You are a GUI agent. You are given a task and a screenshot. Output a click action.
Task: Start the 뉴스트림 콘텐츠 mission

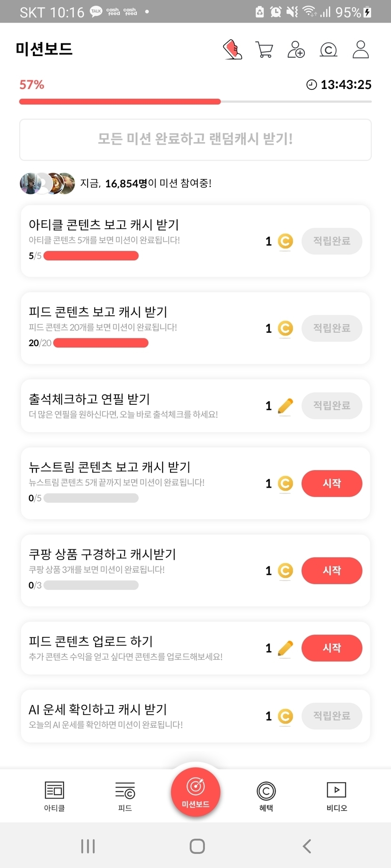(332, 483)
